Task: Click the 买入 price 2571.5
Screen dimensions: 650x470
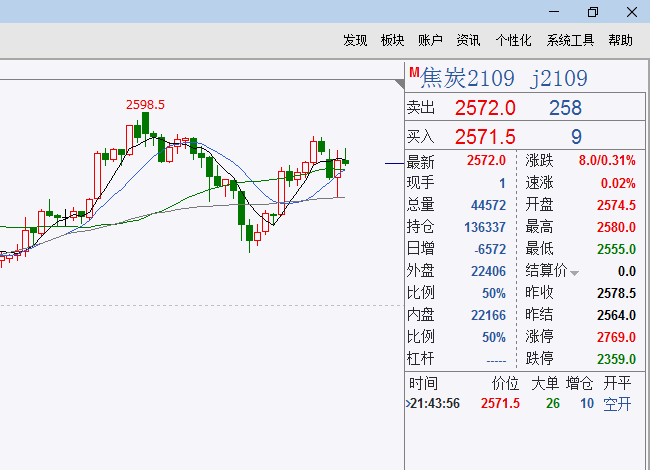Action: coord(485,137)
